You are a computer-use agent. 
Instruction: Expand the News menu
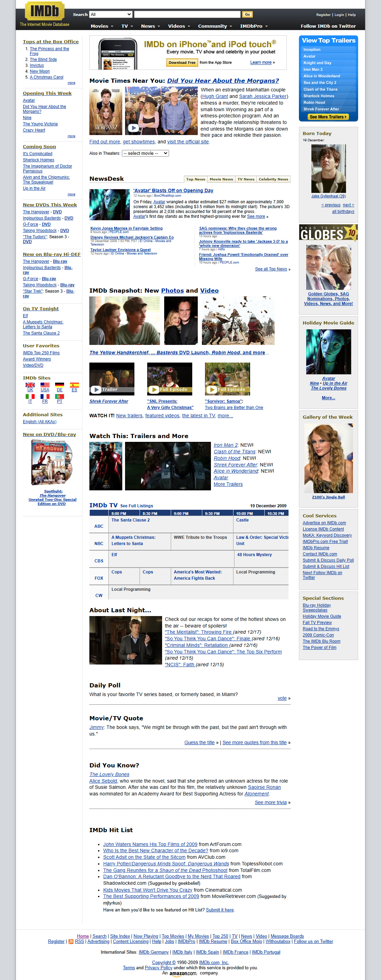150,26
